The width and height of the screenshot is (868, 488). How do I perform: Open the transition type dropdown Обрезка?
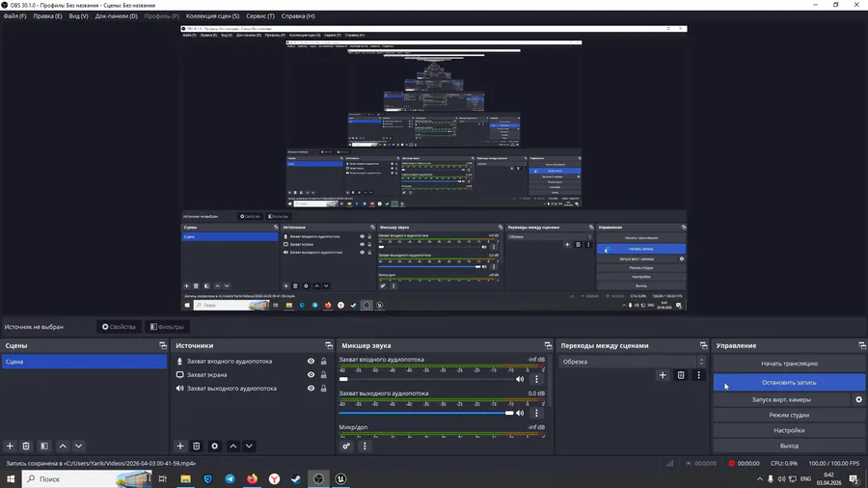[x=632, y=362]
